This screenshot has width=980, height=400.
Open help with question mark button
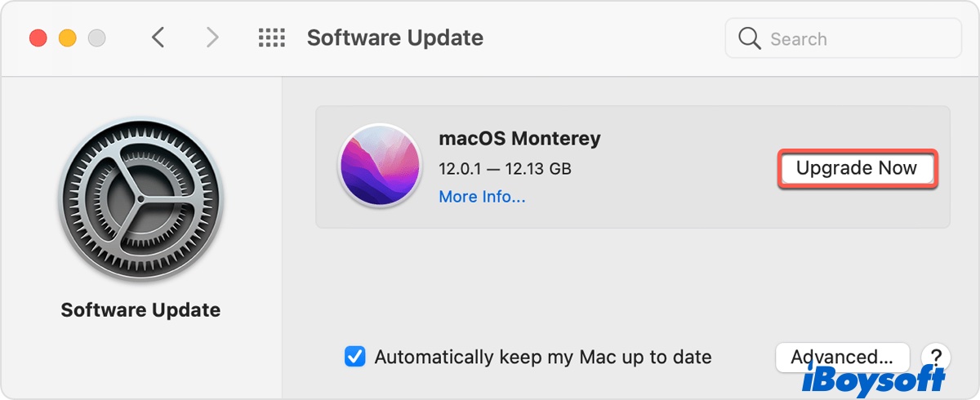pos(936,357)
